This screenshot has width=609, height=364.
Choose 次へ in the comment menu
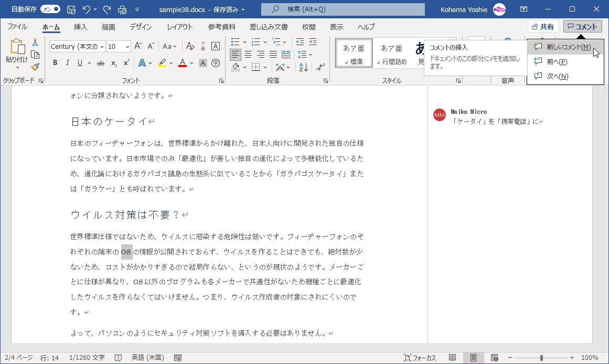pyautogui.click(x=558, y=77)
